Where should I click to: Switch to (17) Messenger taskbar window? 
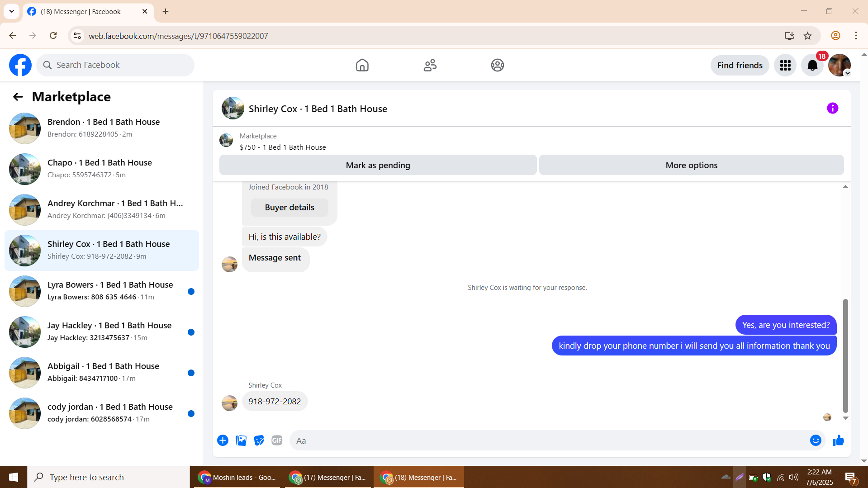tap(328, 477)
